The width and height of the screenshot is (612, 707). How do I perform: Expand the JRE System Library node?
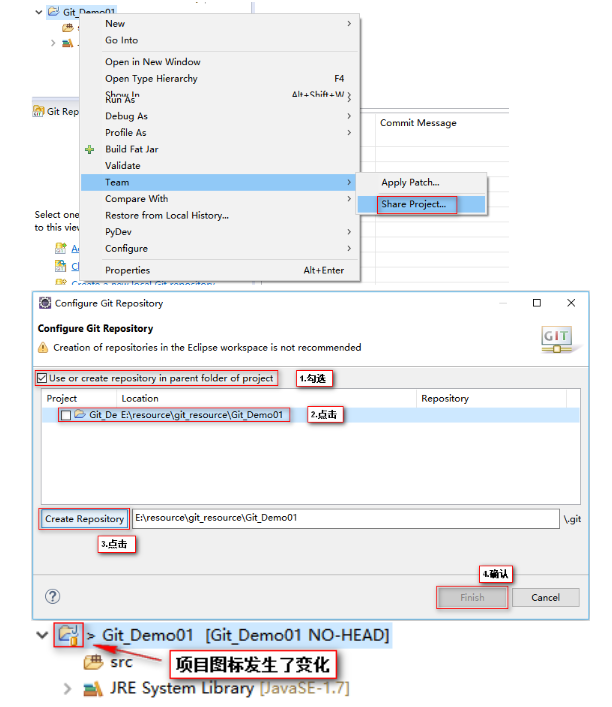tap(67, 689)
